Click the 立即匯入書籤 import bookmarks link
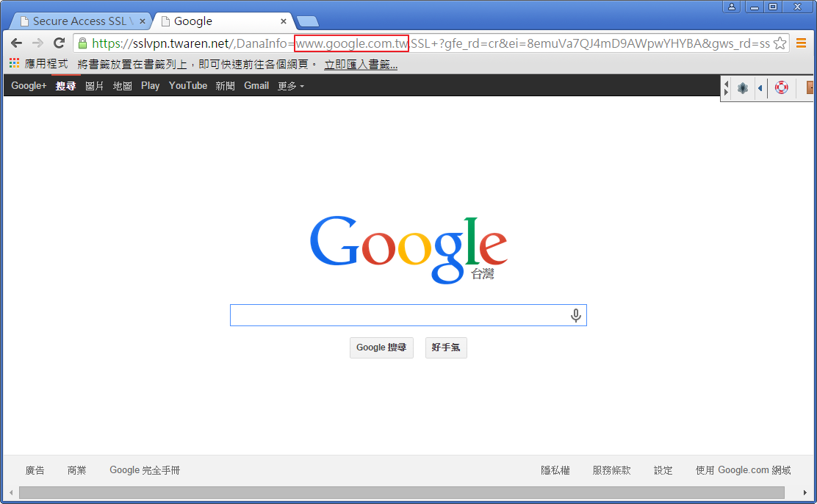Image resolution: width=817 pixels, height=504 pixels. tap(361, 65)
